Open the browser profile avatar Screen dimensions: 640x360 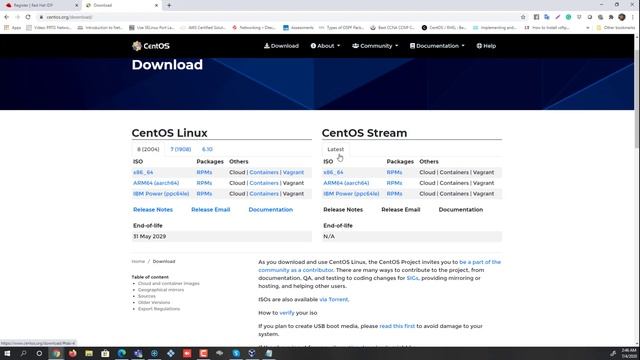tap(622, 17)
